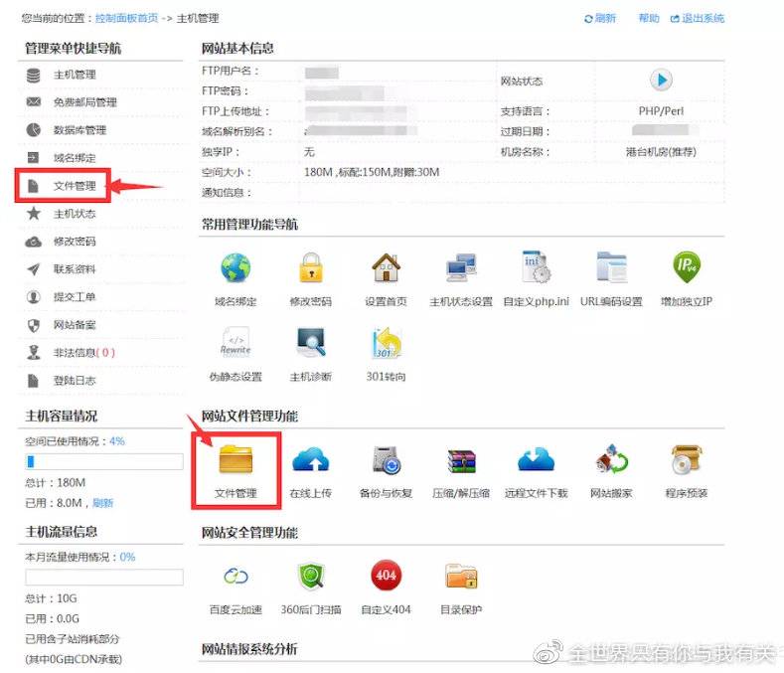Open 备份与恢复 backup icon
This screenshot has height=673, width=784.
(x=386, y=461)
